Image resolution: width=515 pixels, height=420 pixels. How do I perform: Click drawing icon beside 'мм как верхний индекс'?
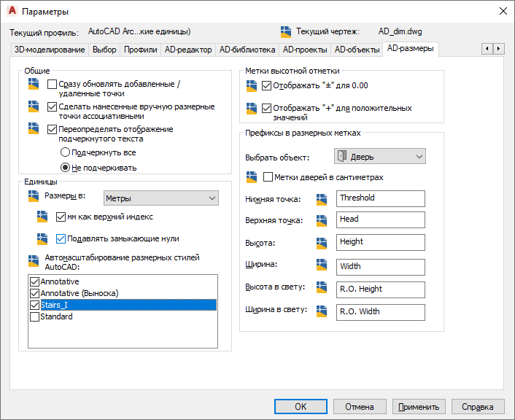coord(42,217)
